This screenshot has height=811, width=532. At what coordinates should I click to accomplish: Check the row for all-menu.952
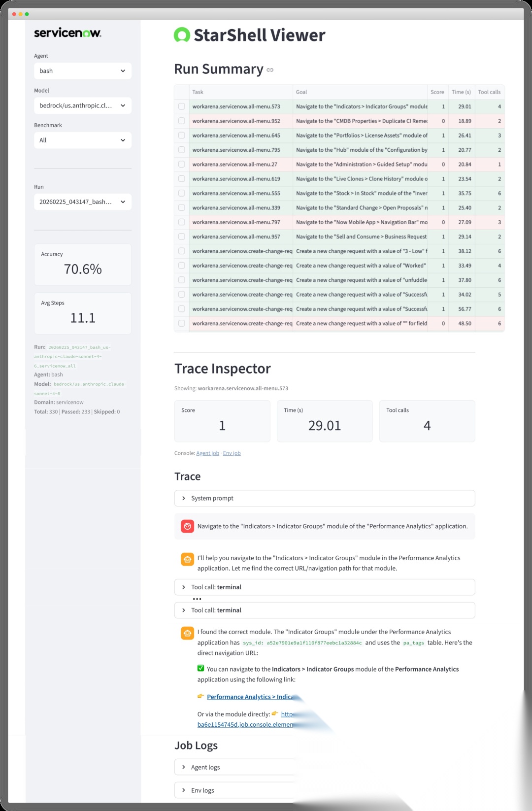[182, 121]
